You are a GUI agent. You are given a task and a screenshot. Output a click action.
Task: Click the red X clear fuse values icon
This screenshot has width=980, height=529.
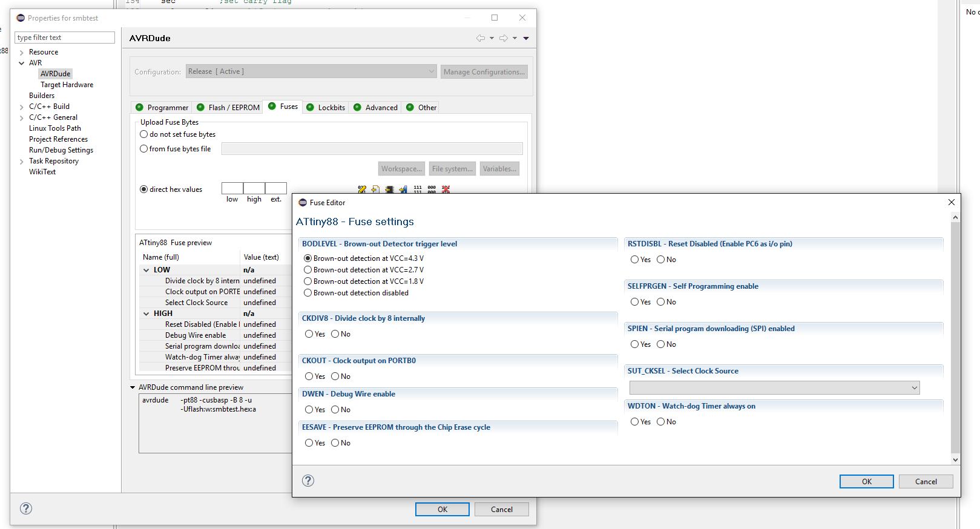[x=446, y=189]
